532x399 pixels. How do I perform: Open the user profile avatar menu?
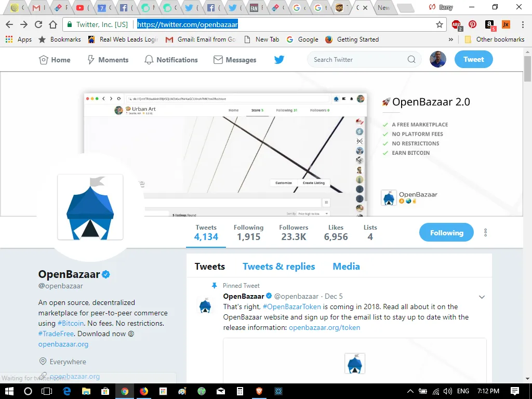click(x=437, y=59)
